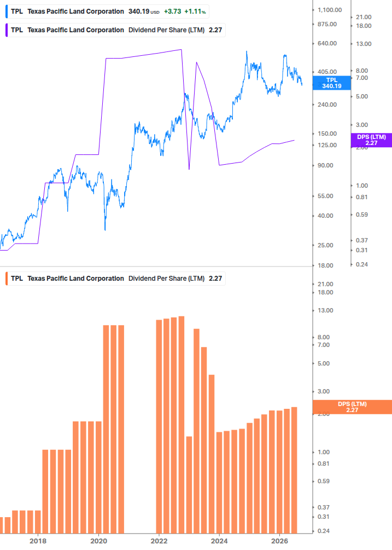
Task: Click the 90.00 price axis label
Action: (325, 166)
